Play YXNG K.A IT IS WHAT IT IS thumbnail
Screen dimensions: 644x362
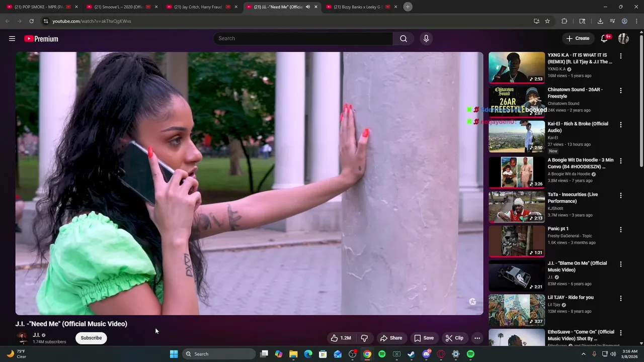point(517,67)
